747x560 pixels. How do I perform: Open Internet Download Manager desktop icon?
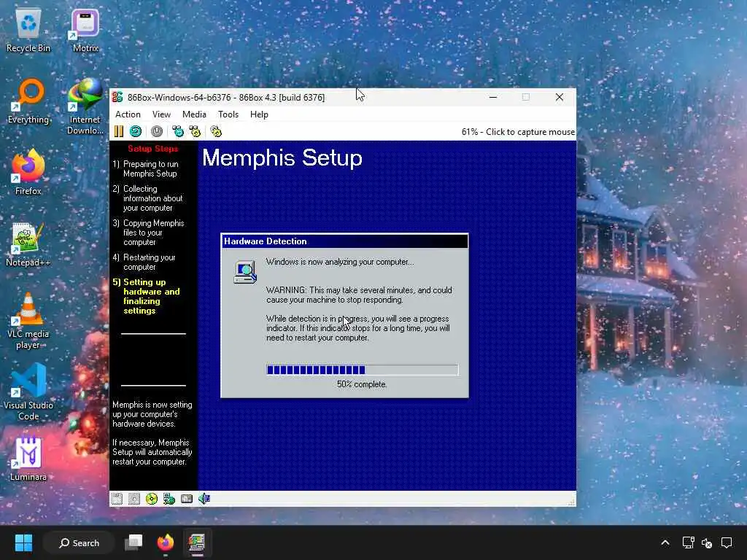(85, 106)
